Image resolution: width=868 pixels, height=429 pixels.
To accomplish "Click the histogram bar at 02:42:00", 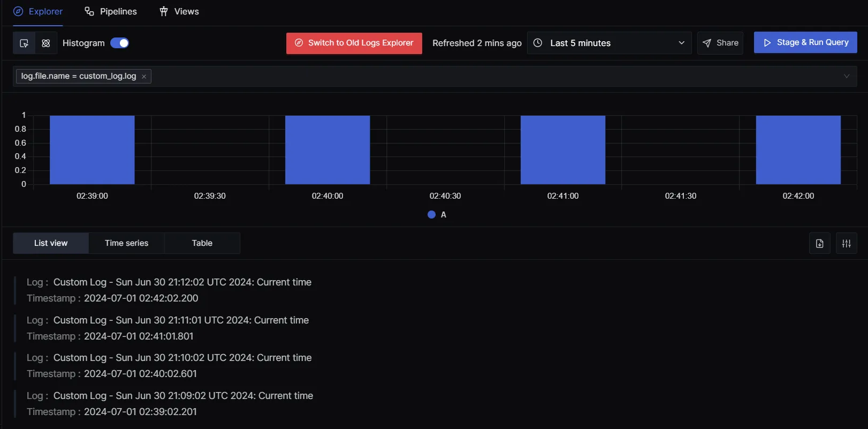I will pyautogui.click(x=798, y=150).
